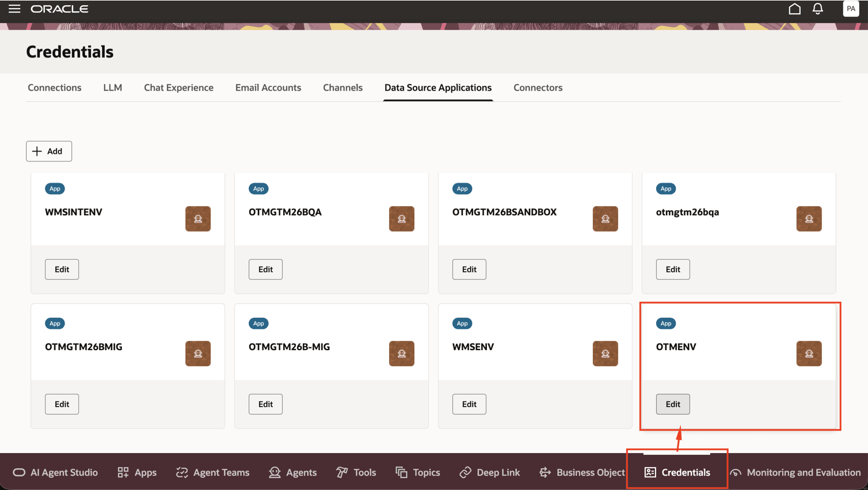Open Business Object from bottom navigation
Screen dimensions: 868x490
[x=581, y=472]
